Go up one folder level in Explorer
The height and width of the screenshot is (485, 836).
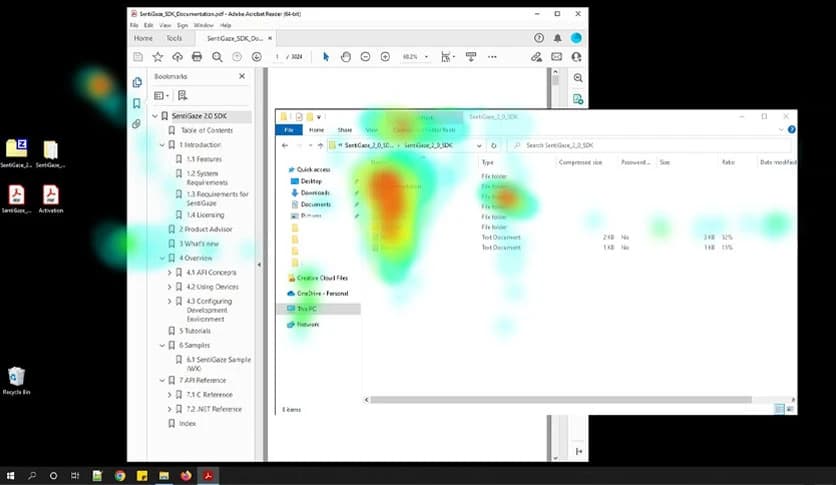pos(320,146)
